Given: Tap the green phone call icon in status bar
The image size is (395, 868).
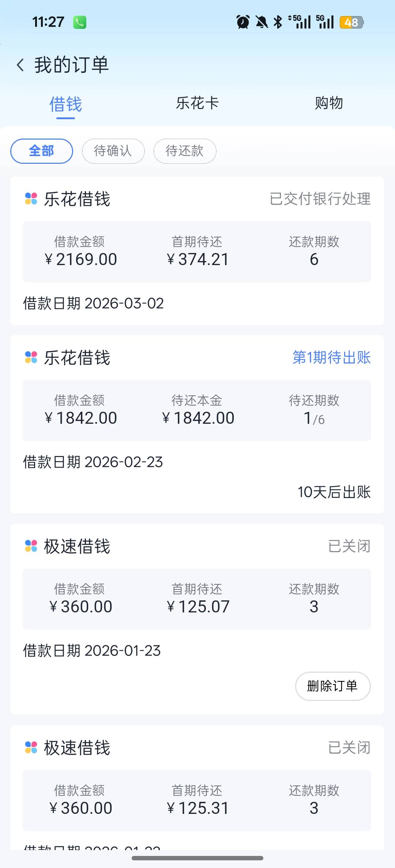Looking at the screenshot, I should (80, 22).
